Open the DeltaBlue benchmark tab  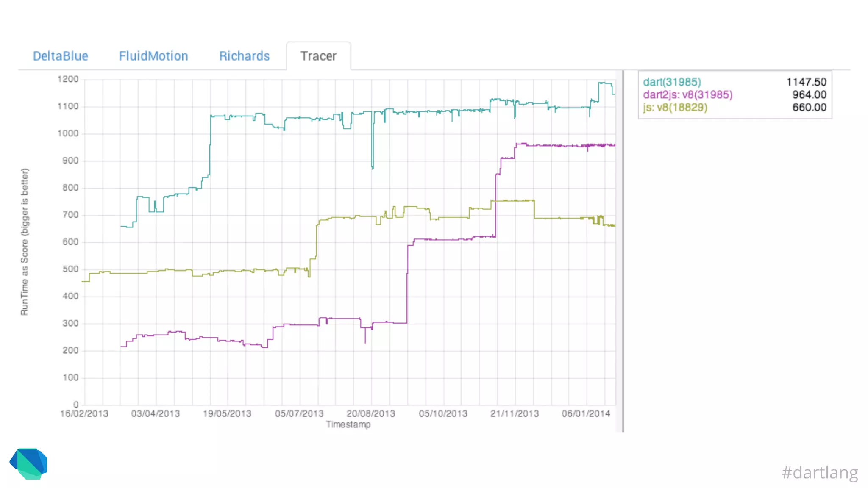61,56
